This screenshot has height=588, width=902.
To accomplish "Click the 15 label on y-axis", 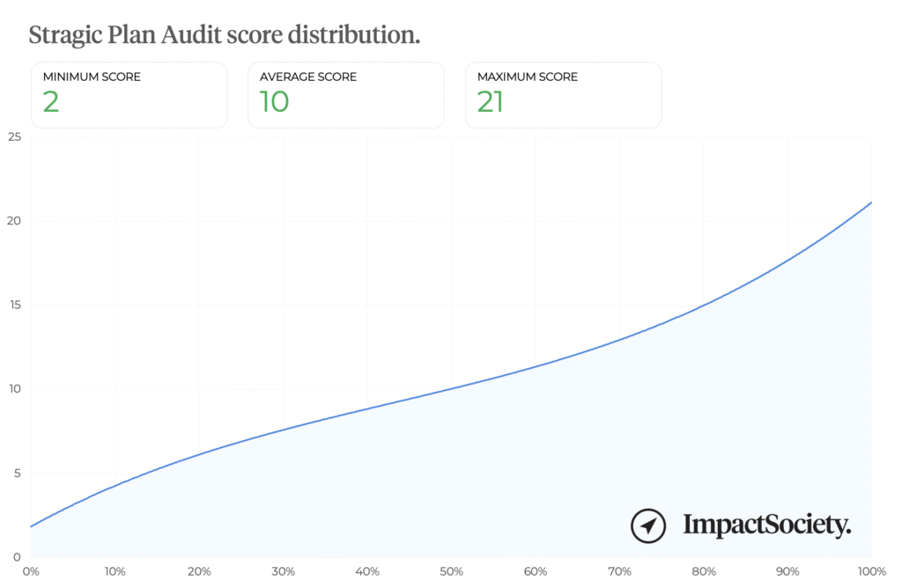I will (x=13, y=305).
